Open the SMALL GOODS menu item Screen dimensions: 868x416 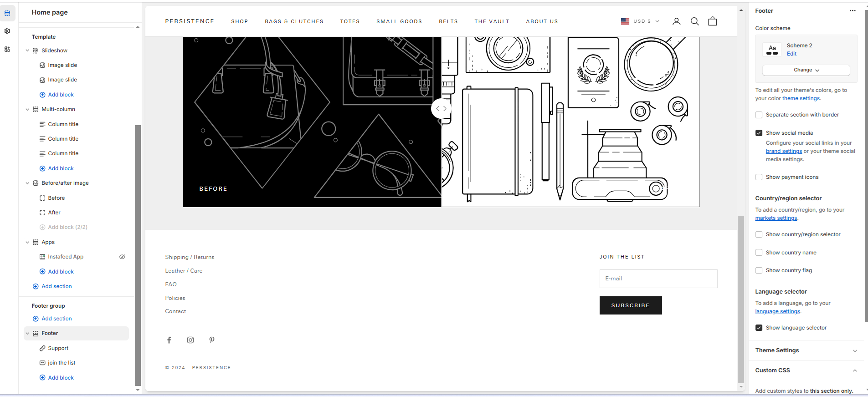point(399,21)
